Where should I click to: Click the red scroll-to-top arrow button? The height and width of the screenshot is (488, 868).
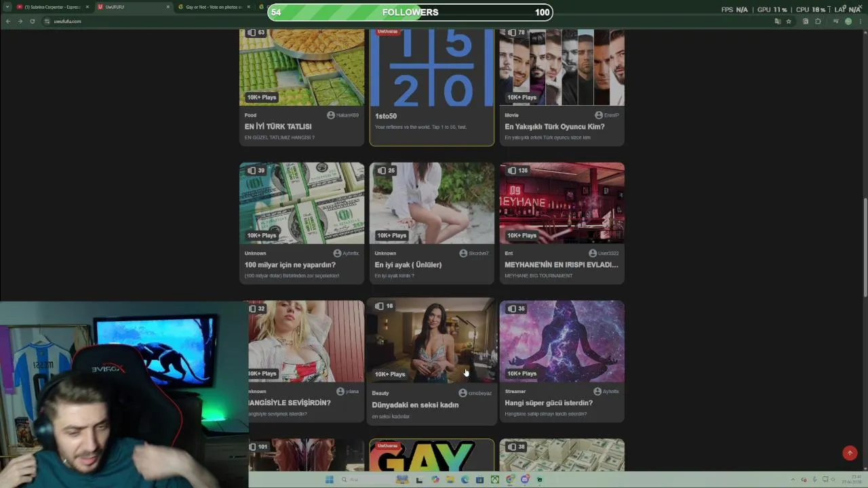pyautogui.click(x=850, y=453)
